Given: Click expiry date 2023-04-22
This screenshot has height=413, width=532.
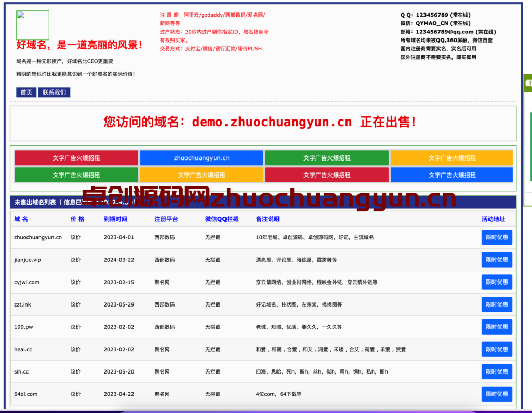Looking at the screenshot, I should (x=119, y=394).
